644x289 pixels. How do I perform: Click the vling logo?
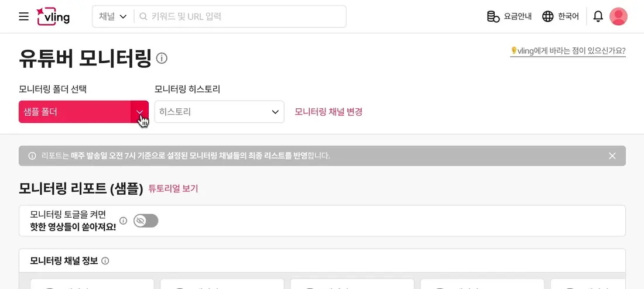[x=53, y=16]
